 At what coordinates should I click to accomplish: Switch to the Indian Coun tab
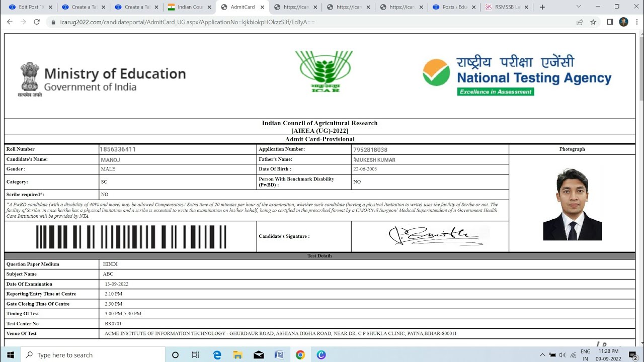[190, 7]
